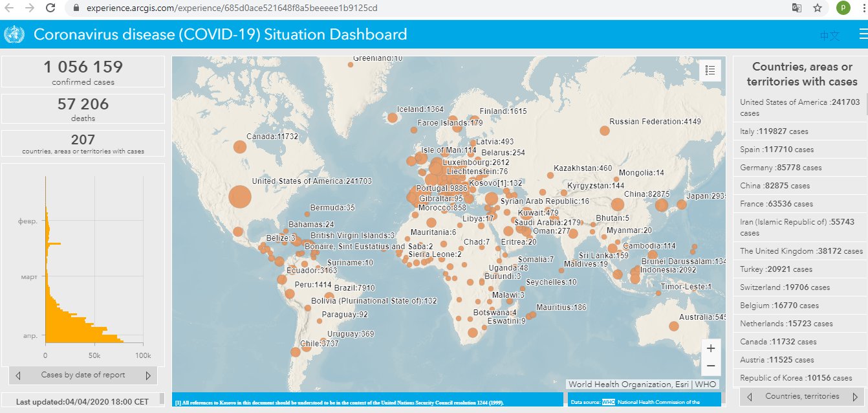Click the scrollbar beside Last updated text
The image size is (868, 413).
[162, 398]
